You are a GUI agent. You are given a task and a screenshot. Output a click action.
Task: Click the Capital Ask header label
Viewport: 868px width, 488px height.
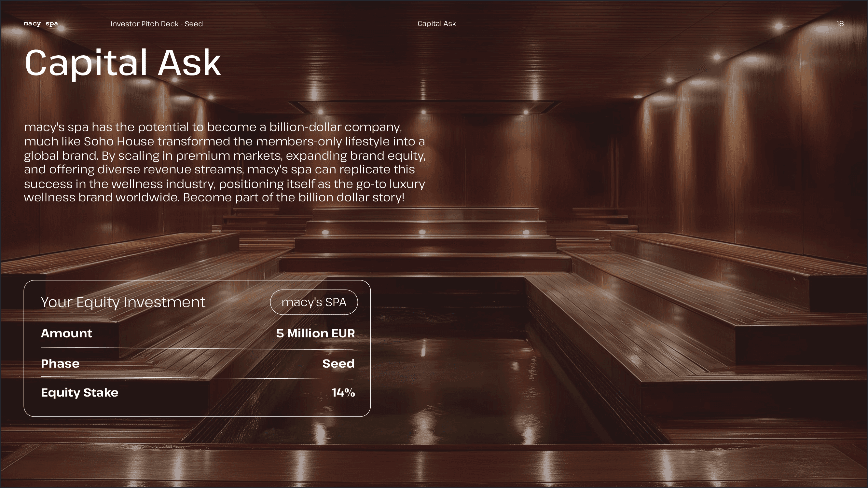point(436,23)
